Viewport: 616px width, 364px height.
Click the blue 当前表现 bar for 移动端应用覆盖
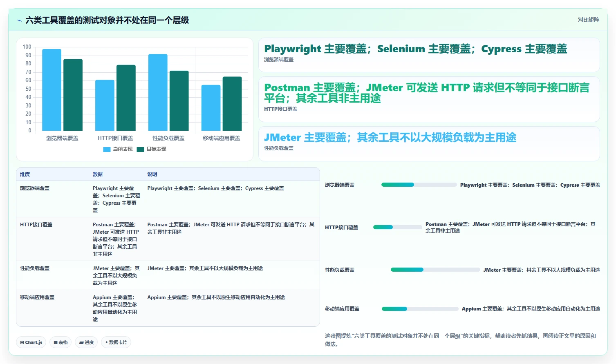(x=211, y=108)
